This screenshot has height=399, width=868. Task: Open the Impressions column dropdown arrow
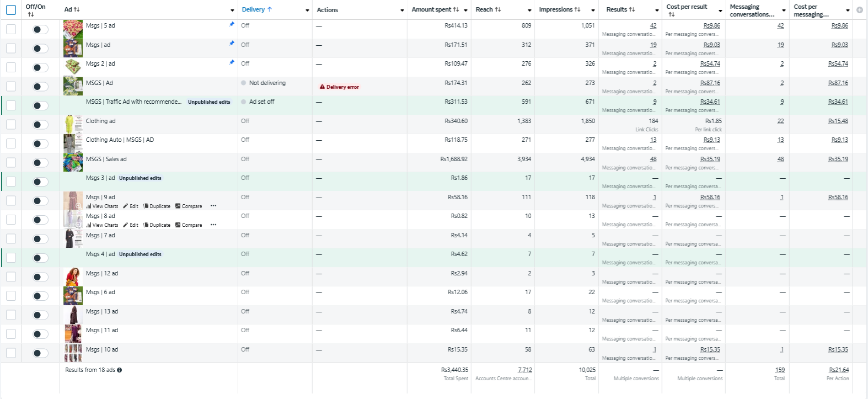click(593, 10)
